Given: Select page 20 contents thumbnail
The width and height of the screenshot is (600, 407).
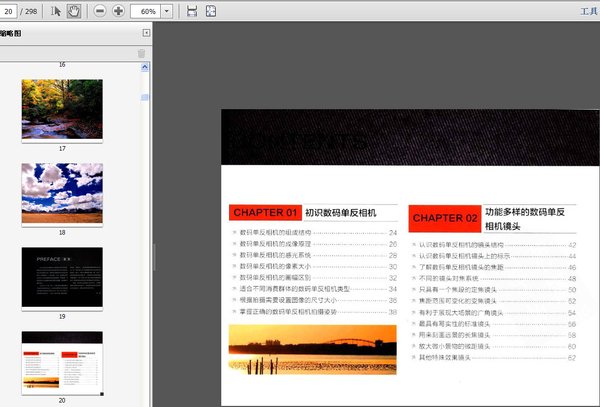Looking at the screenshot, I should [62, 361].
